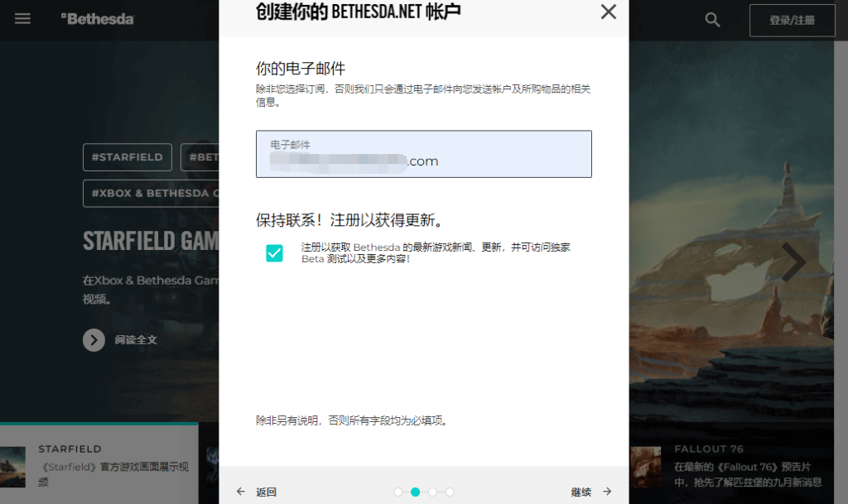Click the FALLOUT 76 card title
848x504 pixels.
(x=709, y=449)
